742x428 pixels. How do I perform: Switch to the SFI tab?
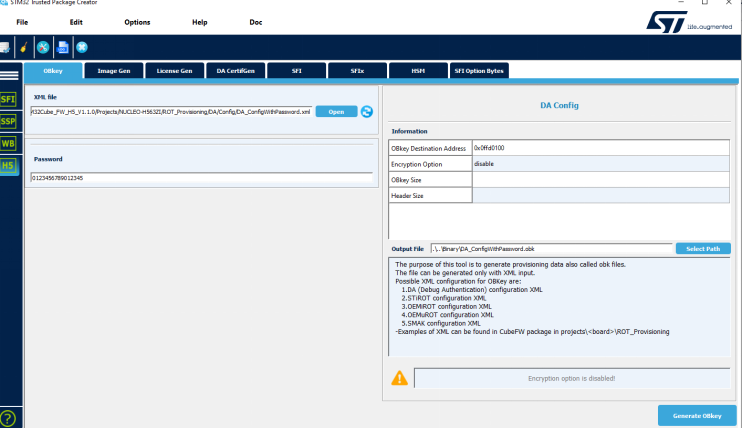click(x=296, y=71)
